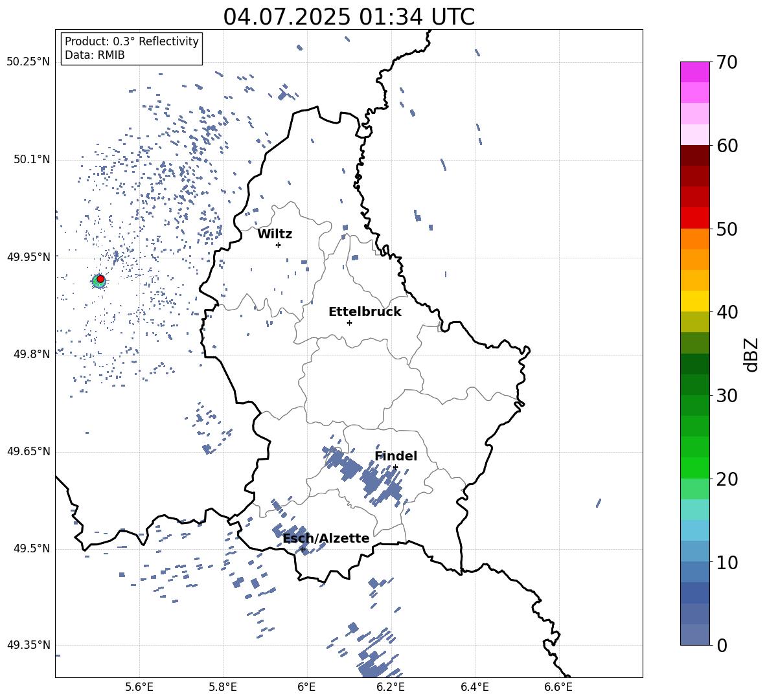Click the 04.07.2025 01:34 UTC title
The width and height of the screenshot is (767, 700).
point(349,17)
